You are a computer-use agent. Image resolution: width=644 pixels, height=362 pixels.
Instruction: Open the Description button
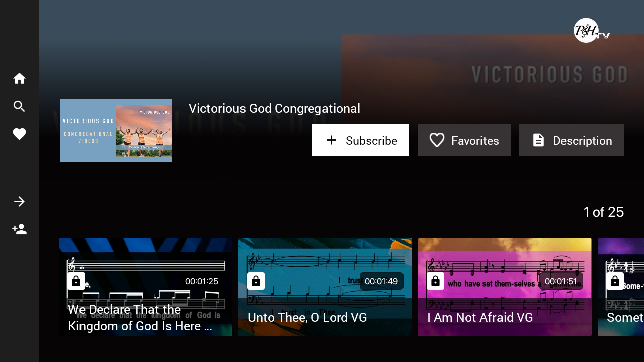click(x=572, y=140)
